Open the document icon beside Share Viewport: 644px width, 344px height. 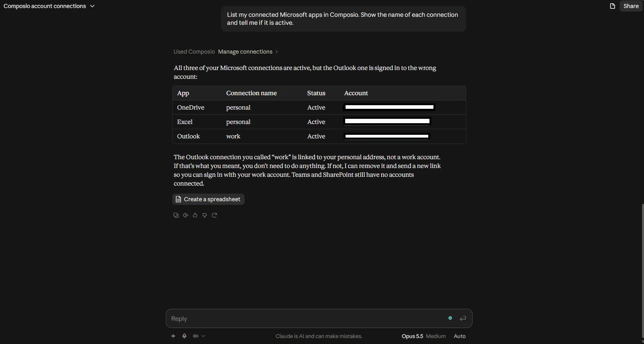click(x=612, y=6)
